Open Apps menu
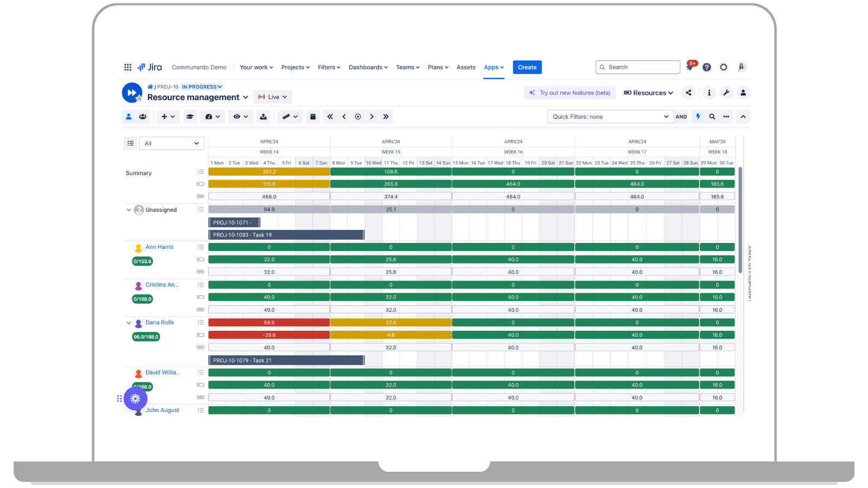Viewport: 868px width, 488px height. pos(494,67)
